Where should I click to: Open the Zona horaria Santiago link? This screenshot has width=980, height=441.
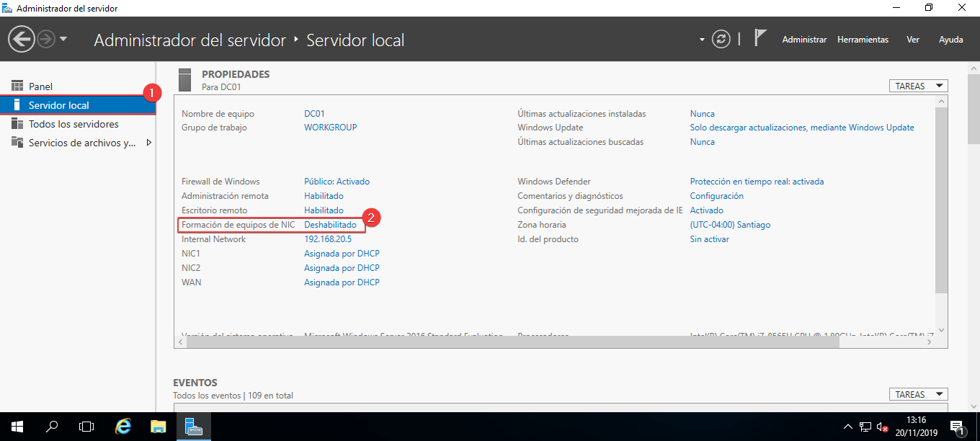tap(730, 224)
